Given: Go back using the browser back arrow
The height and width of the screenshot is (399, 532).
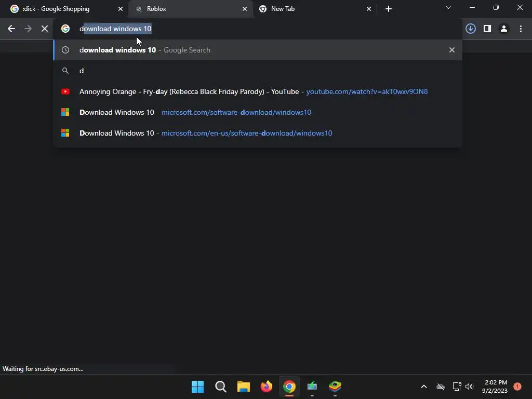Looking at the screenshot, I should pyautogui.click(x=11, y=29).
